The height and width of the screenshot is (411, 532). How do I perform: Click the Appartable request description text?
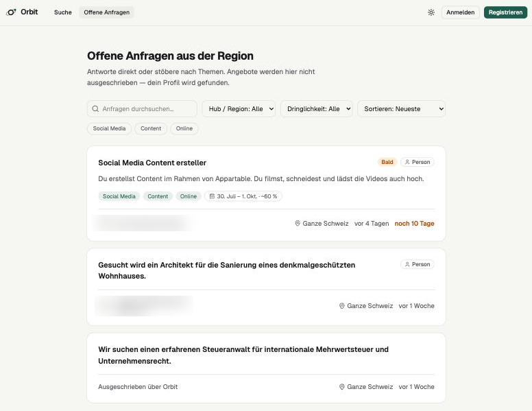(261, 178)
